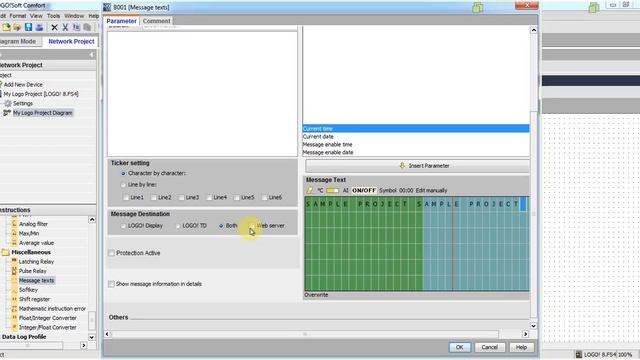The image size is (640, 360).
Task: Click instructions list scroll up arrow
Action: tap(92, 220)
